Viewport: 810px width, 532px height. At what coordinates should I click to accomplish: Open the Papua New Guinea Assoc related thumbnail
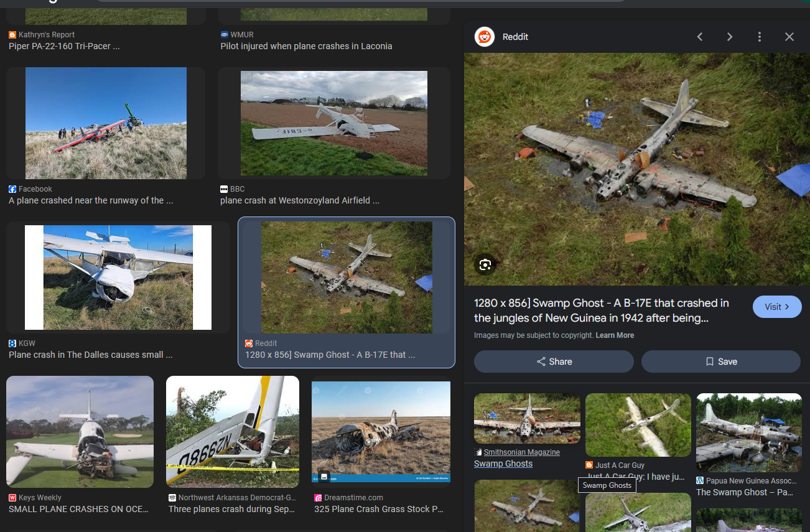pos(749,432)
